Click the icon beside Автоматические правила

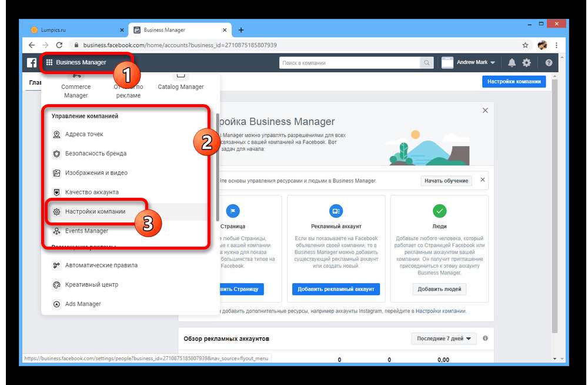[56, 265]
